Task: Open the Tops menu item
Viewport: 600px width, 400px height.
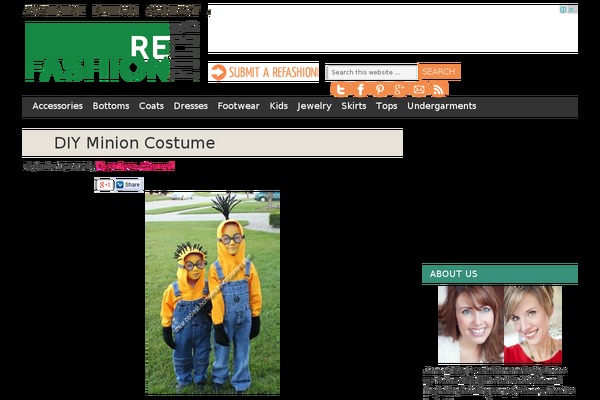Action: [386, 106]
